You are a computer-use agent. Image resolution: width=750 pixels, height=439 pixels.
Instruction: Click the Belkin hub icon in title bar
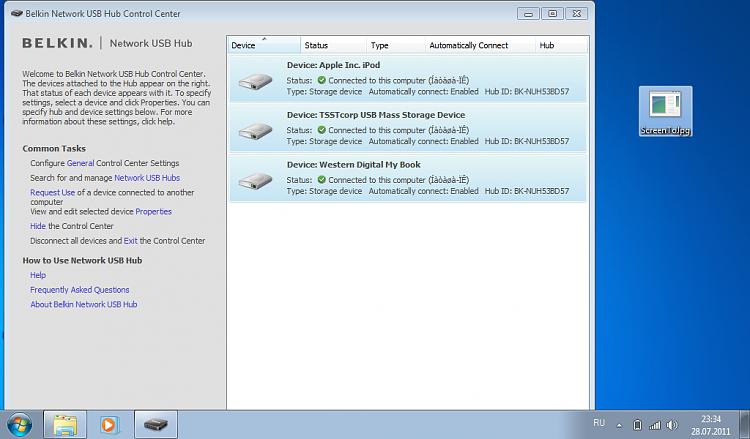click(x=17, y=13)
